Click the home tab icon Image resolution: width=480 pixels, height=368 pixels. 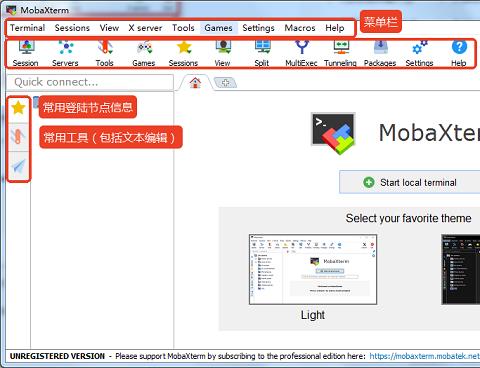[x=195, y=83]
